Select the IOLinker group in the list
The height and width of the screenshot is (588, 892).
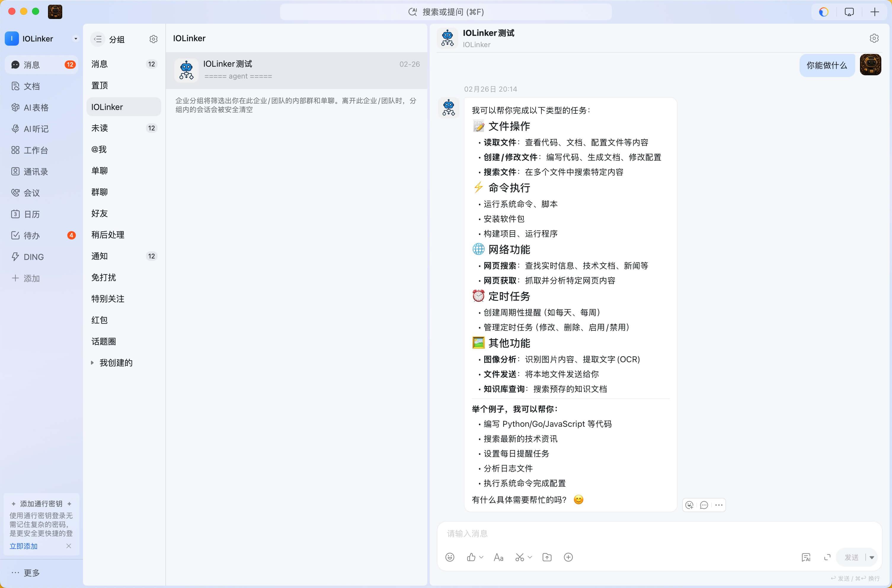pyautogui.click(x=124, y=107)
